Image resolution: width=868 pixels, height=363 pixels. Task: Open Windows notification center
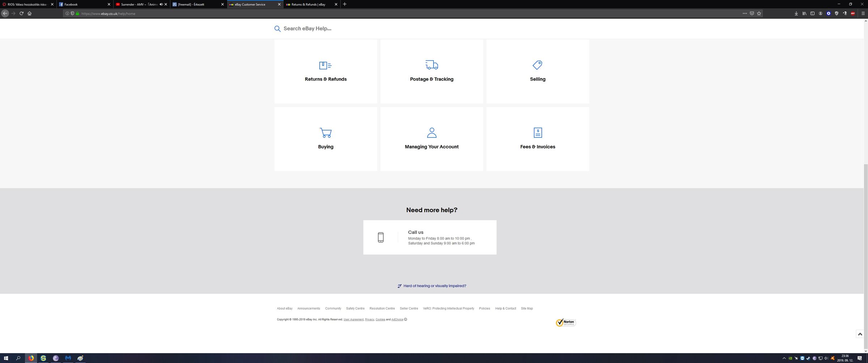(x=860, y=358)
